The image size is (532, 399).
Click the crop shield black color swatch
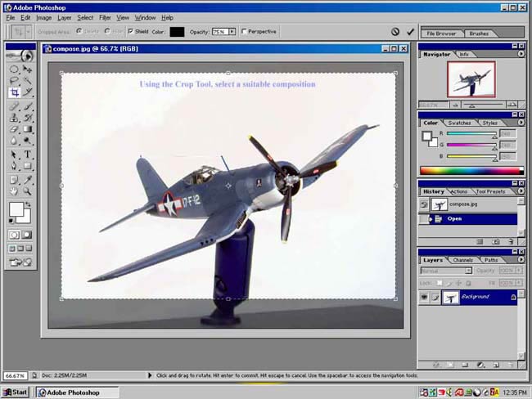point(177,32)
